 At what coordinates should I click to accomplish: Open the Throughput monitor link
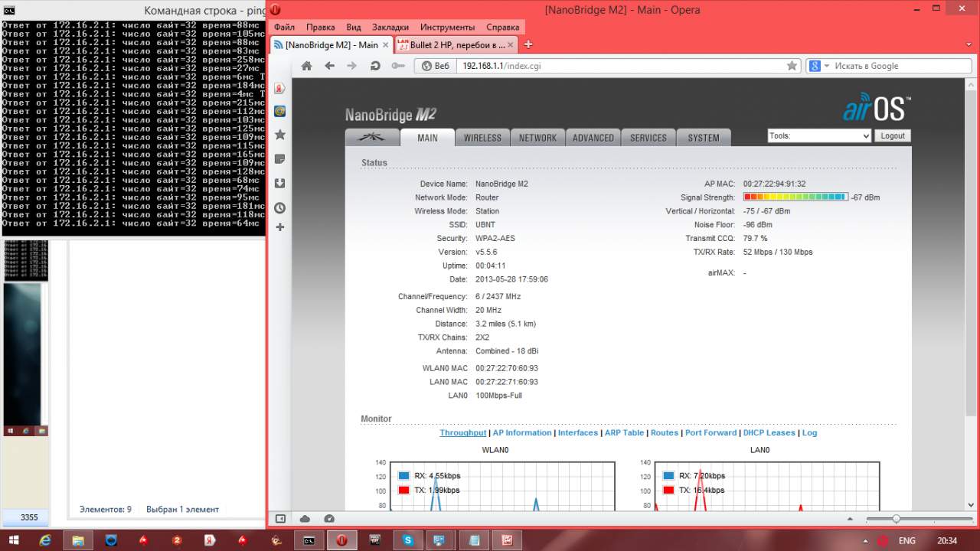pos(462,433)
